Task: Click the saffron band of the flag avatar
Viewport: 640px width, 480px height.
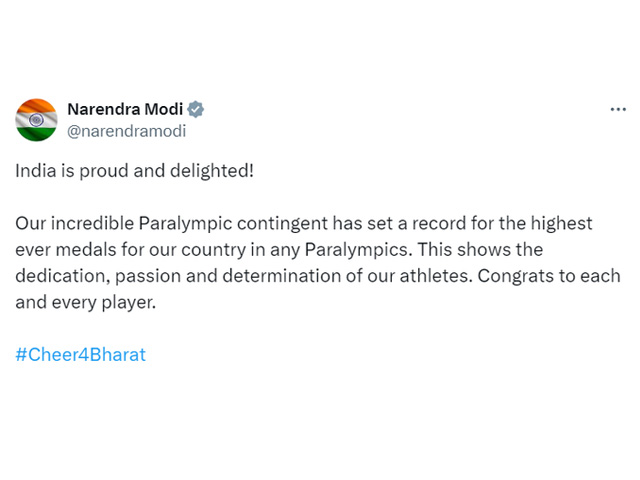Action: point(36,106)
